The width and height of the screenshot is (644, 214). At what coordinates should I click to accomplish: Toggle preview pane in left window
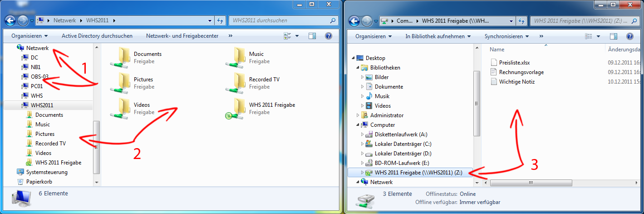[x=312, y=35]
